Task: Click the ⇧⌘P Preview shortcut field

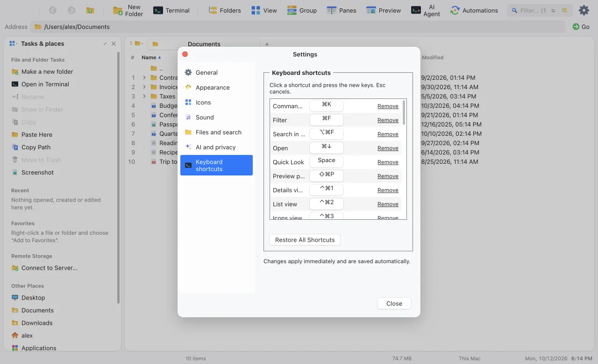Action: (327, 176)
